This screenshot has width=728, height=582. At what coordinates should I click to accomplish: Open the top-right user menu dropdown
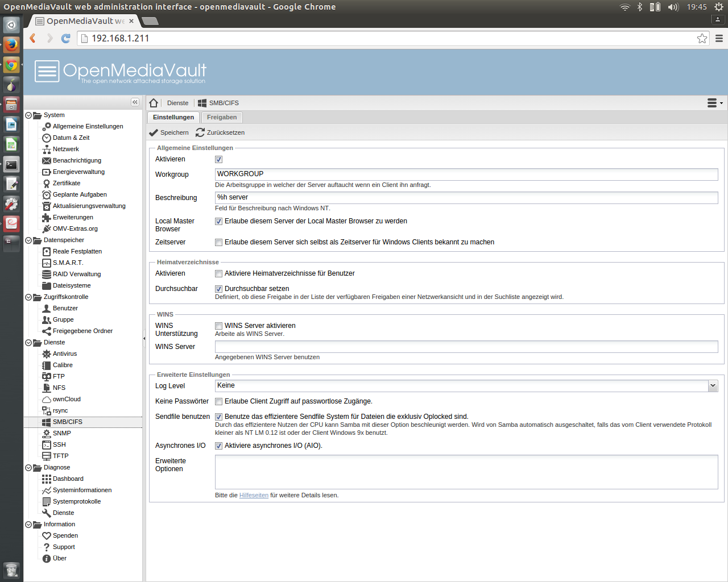[715, 103]
